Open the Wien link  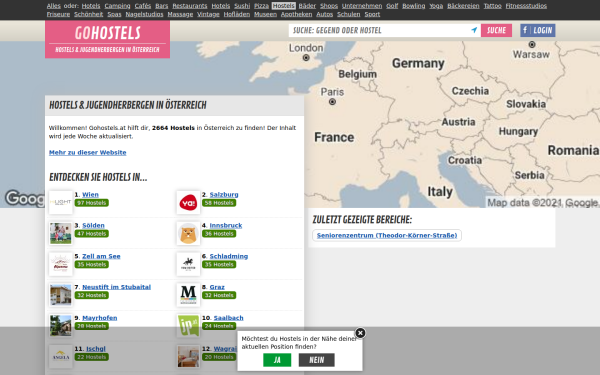pyautogui.click(x=90, y=194)
